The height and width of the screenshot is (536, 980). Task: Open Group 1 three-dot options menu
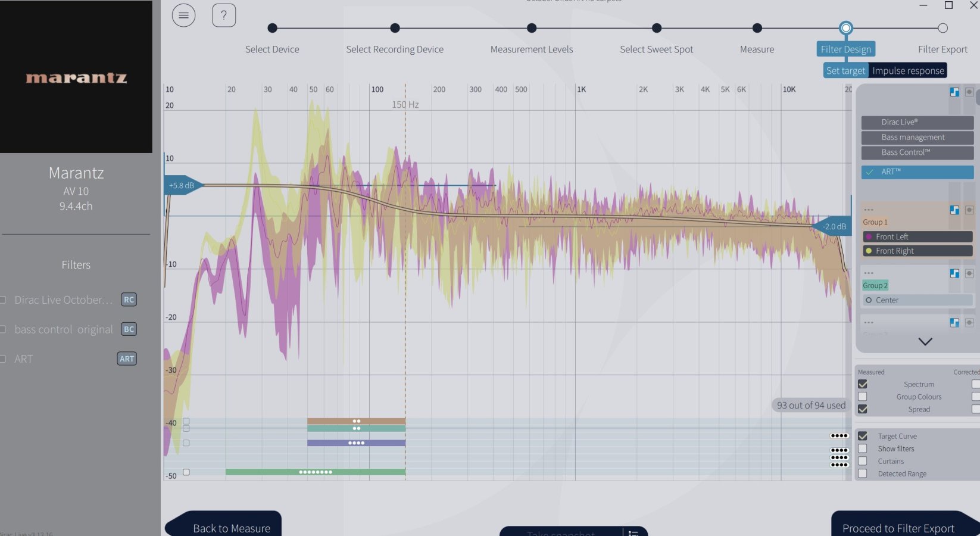tap(869, 210)
